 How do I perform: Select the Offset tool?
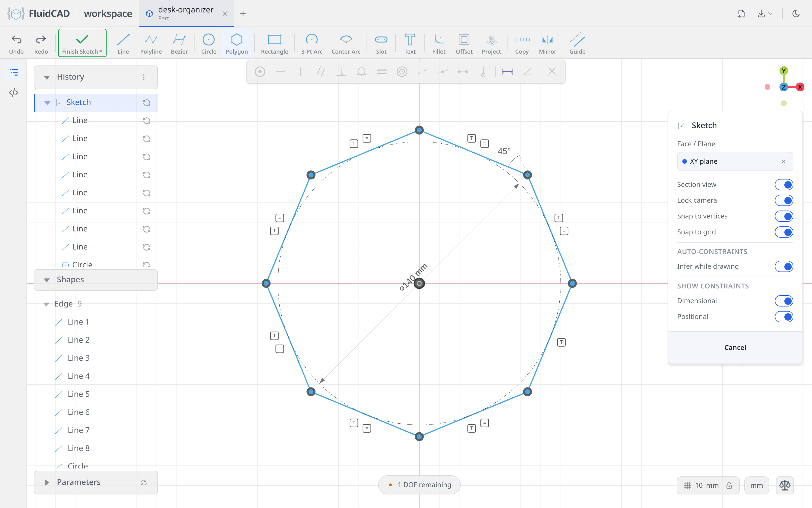pos(464,44)
